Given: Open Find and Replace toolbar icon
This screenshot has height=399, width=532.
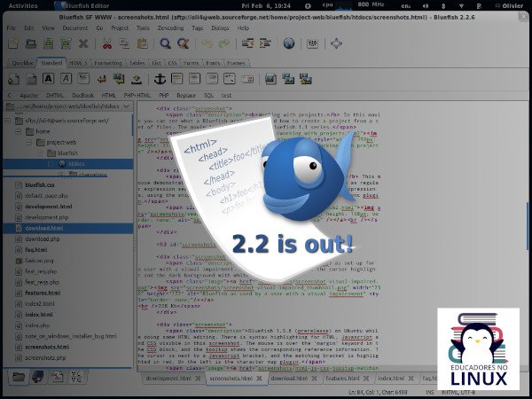Looking at the screenshot, I should 184,43.
